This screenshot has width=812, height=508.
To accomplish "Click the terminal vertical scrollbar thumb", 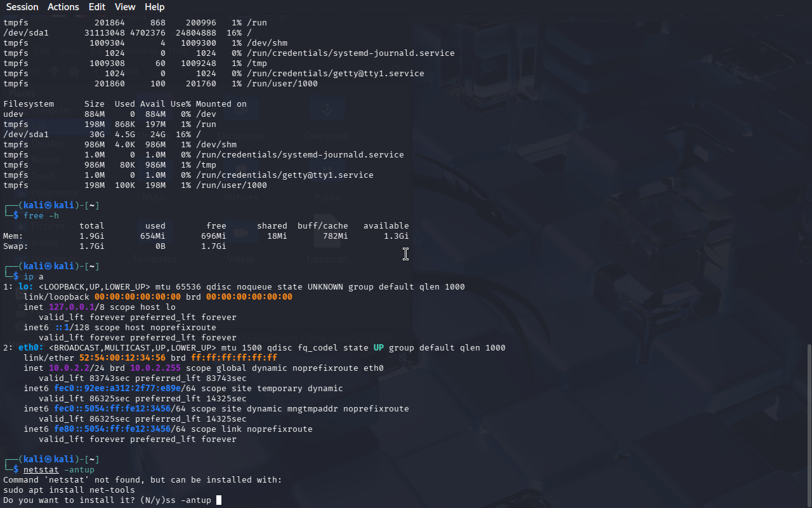I will point(808,424).
